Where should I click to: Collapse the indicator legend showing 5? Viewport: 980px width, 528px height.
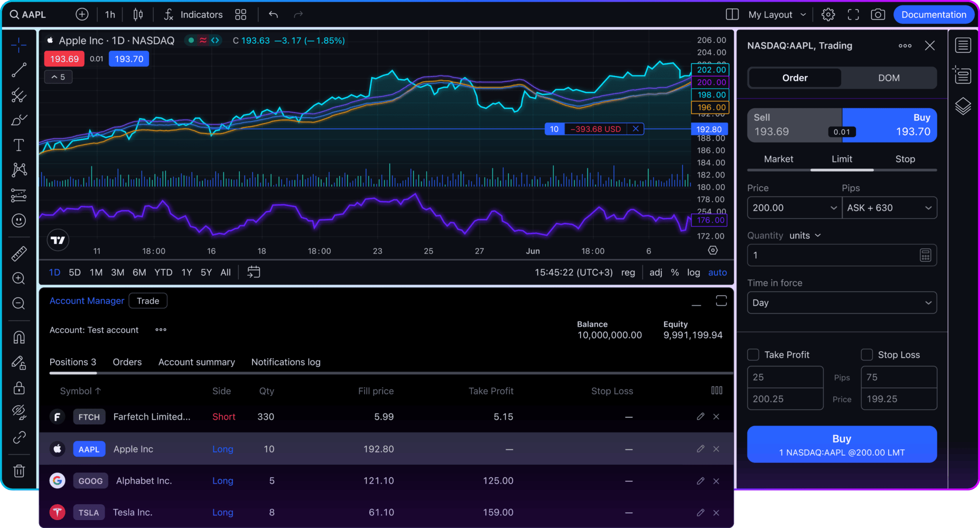point(58,77)
